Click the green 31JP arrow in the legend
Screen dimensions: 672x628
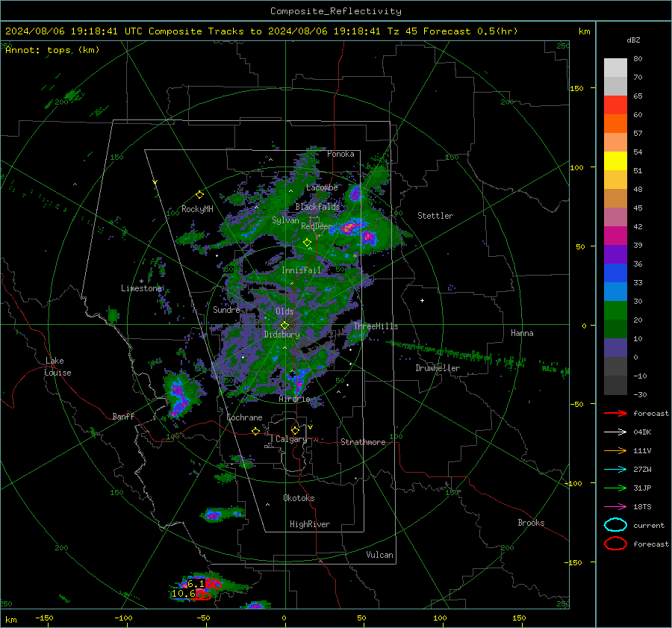pyautogui.click(x=615, y=488)
